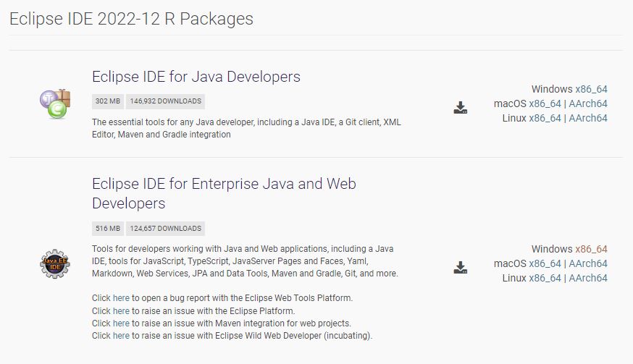Click 'here' to raise Maven integration issue

121,323
